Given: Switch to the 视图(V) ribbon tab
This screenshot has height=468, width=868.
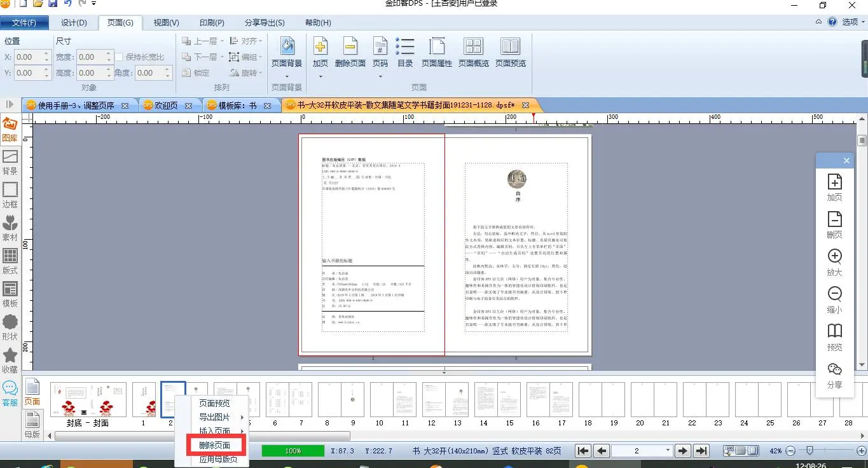Looking at the screenshot, I should tap(166, 23).
